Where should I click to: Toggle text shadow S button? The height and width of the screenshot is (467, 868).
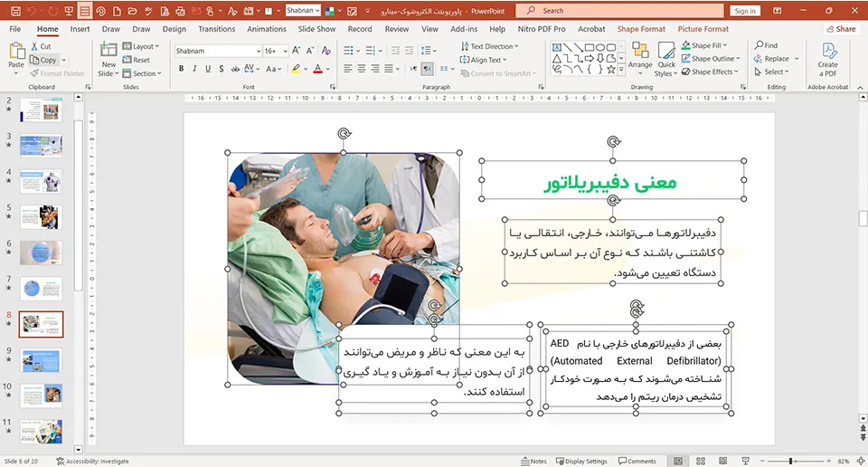[x=221, y=69]
